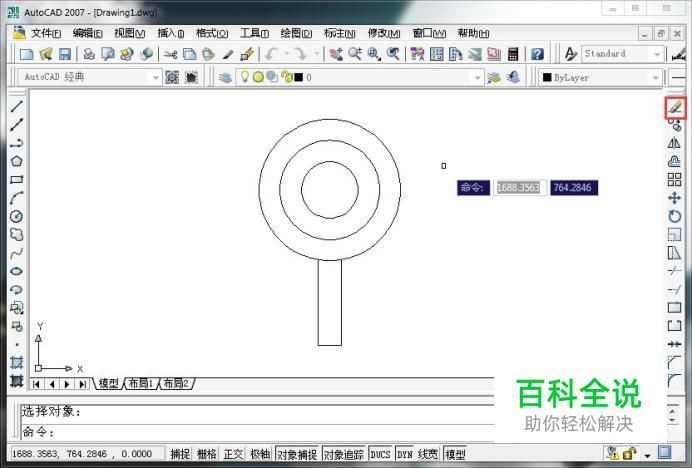
Task: Click the coordinates readout in status bar
Action: tap(82, 454)
